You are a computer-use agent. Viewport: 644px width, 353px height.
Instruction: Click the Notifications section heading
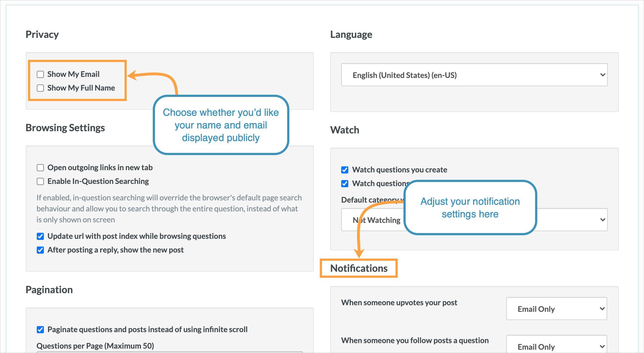pos(358,268)
